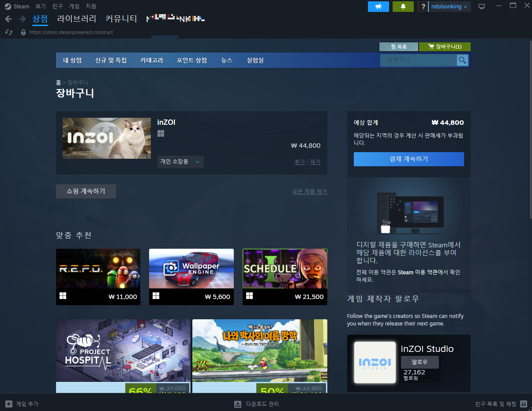The width and height of the screenshot is (532, 411).
Task: Go forward with the right arrow
Action: [x=22, y=19]
